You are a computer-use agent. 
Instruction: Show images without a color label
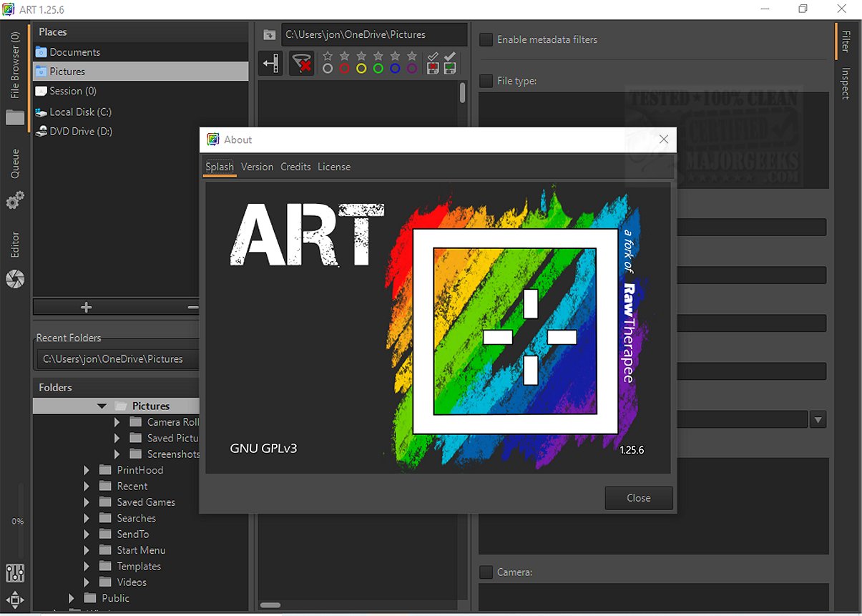coord(328,69)
